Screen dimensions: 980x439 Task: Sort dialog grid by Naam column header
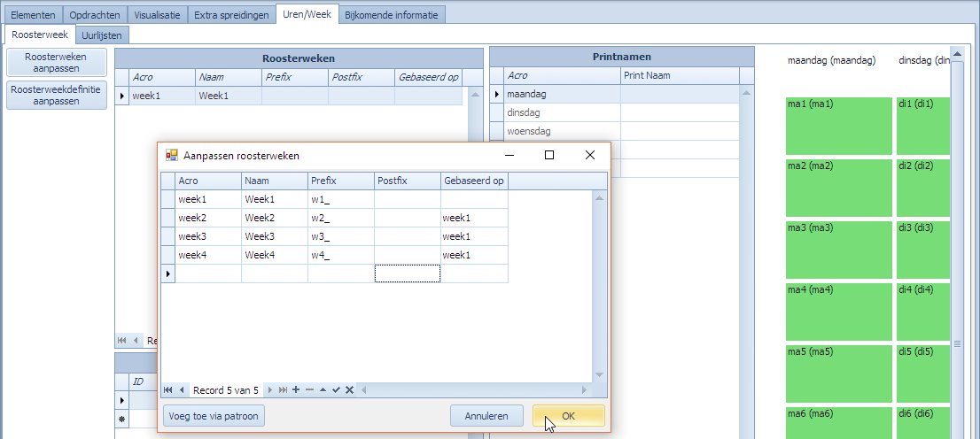pyautogui.click(x=275, y=181)
